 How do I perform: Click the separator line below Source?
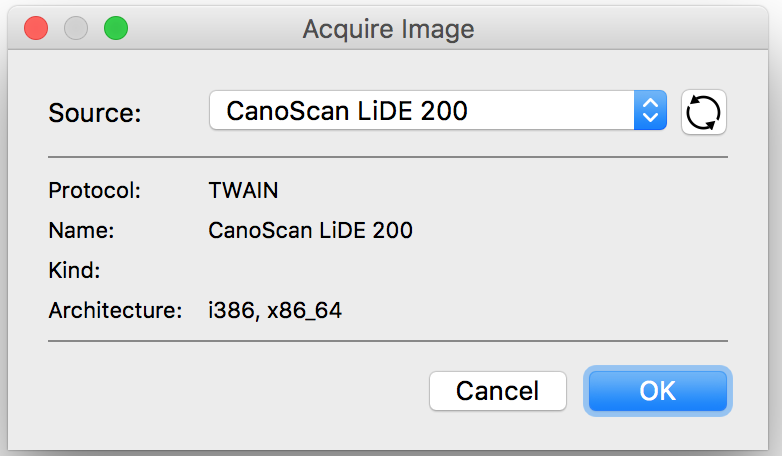click(x=388, y=157)
